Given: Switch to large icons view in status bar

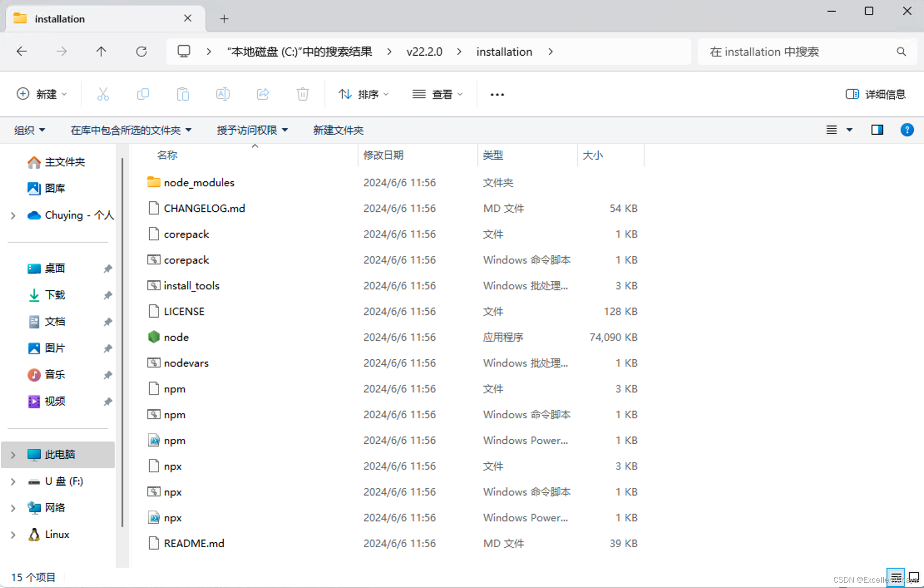Looking at the screenshot, I should click(x=914, y=577).
